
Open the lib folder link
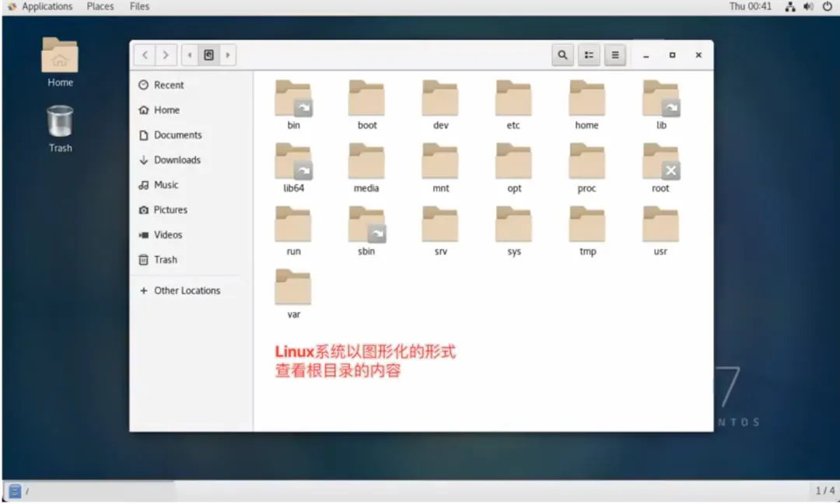tap(661, 104)
